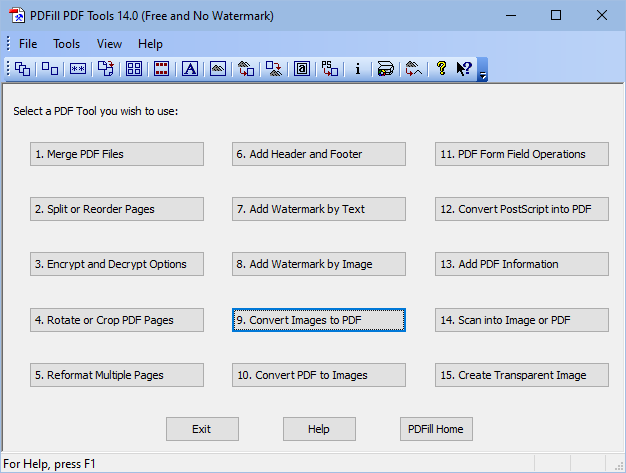Click the PDFill app icon in title bar
The height and width of the screenshot is (473, 626).
point(17,16)
